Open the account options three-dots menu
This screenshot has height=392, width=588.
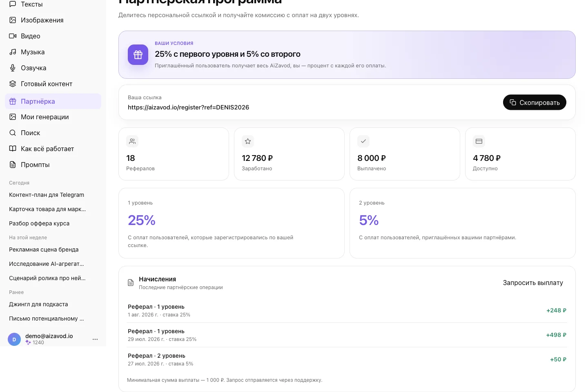point(95,339)
